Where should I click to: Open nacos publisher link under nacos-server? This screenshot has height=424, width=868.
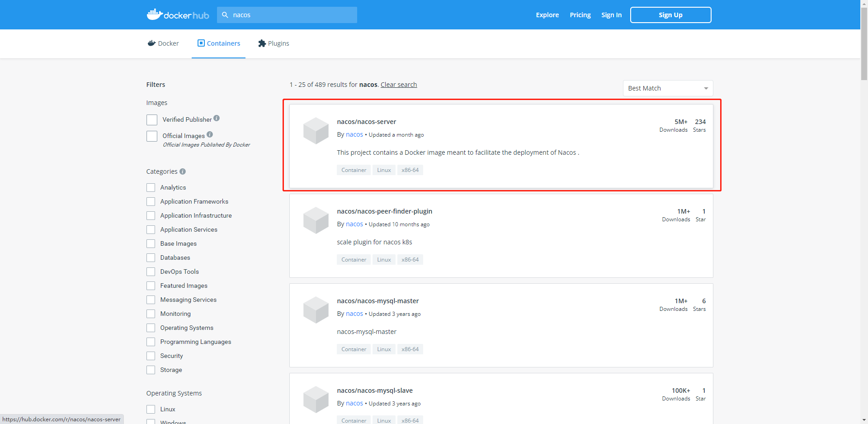coord(354,134)
